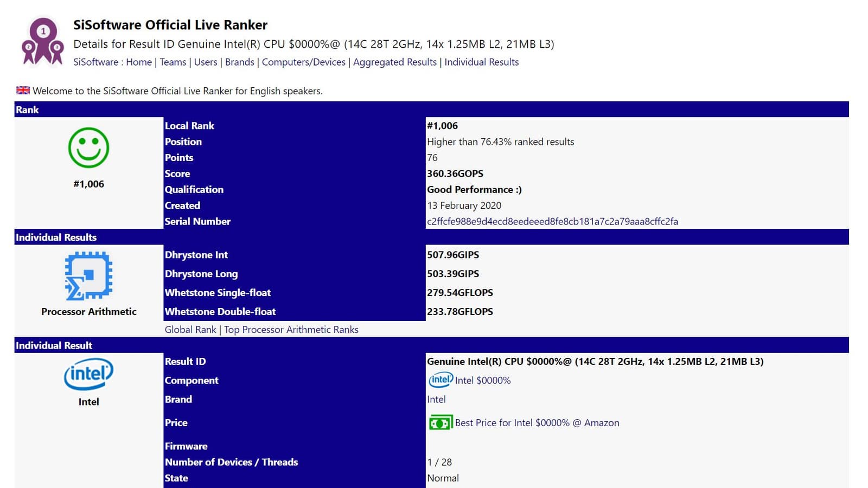Open the Users navigation link
868x488 pixels.
[x=206, y=62]
